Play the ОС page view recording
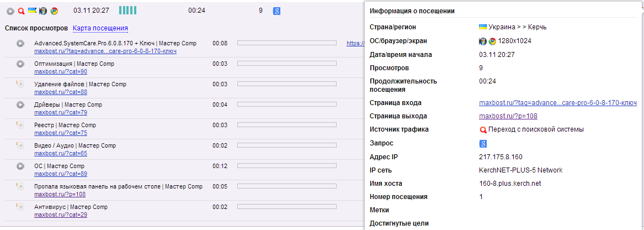644x230 pixels. pyautogui.click(x=20, y=166)
